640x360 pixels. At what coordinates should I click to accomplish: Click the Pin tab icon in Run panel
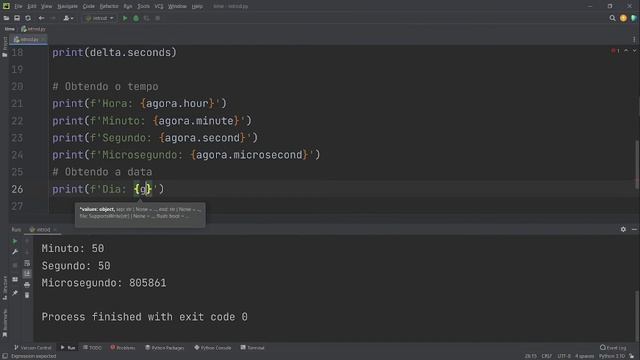point(15,293)
